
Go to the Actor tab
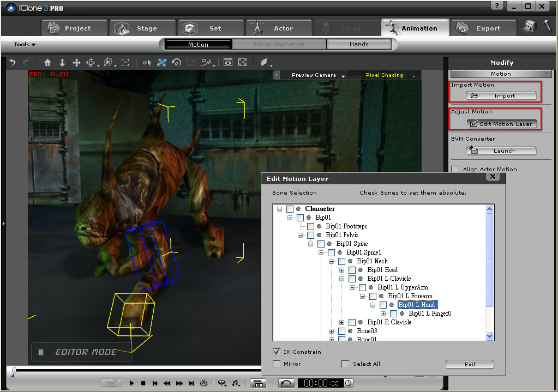pos(279,28)
